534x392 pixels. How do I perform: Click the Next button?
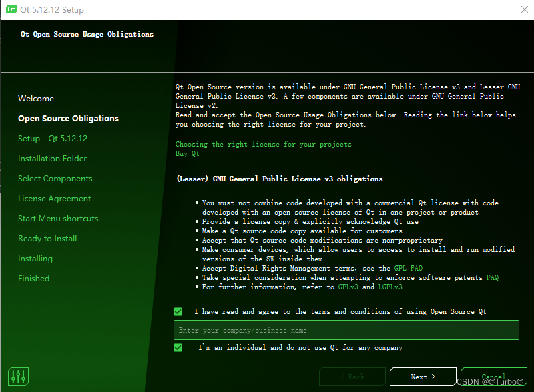point(423,377)
